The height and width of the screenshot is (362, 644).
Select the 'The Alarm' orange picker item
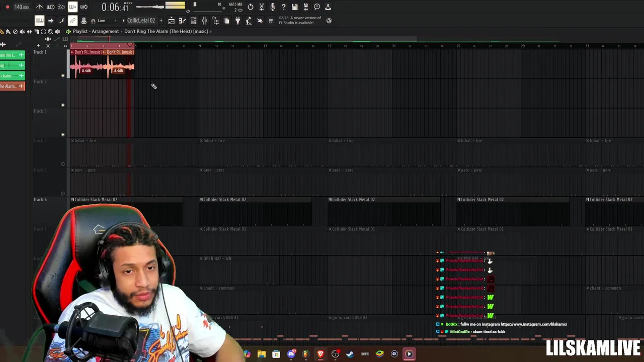[x=12, y=86]
